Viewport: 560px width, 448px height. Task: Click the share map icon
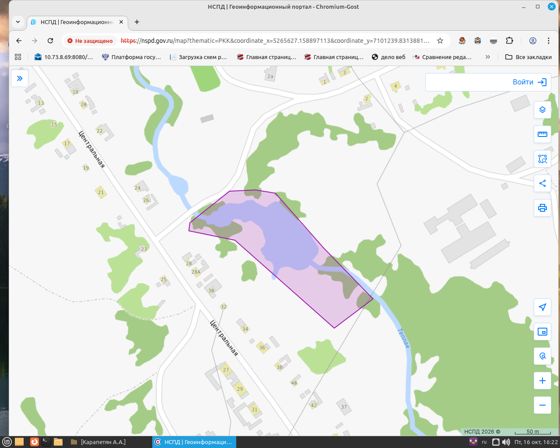(542, 183)
